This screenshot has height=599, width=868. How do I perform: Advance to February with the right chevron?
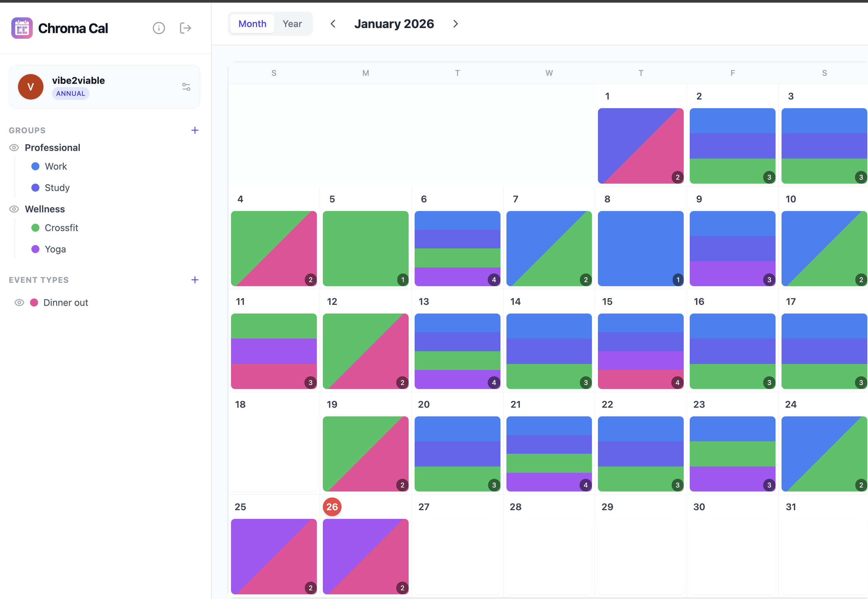[455, 23]
